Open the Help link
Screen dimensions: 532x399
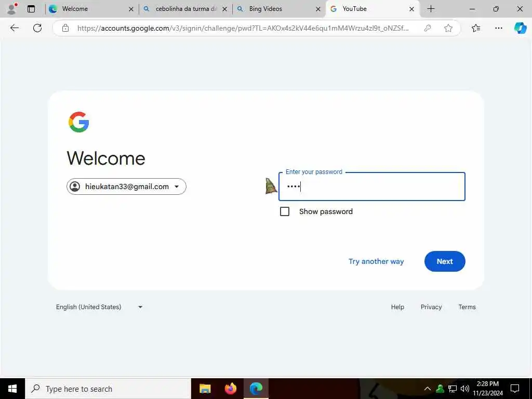pos(397,307)
